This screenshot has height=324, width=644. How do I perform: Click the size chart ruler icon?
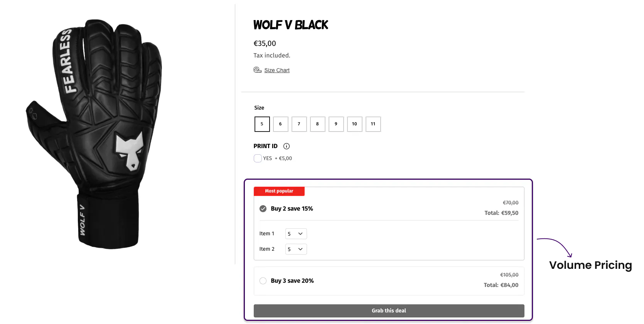coord(257,70)
